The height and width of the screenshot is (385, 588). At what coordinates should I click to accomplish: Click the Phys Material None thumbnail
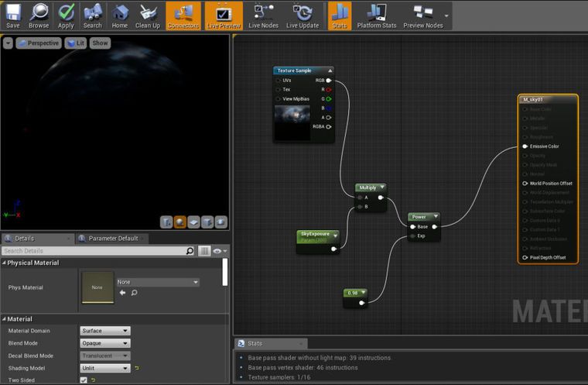point(97,287)
